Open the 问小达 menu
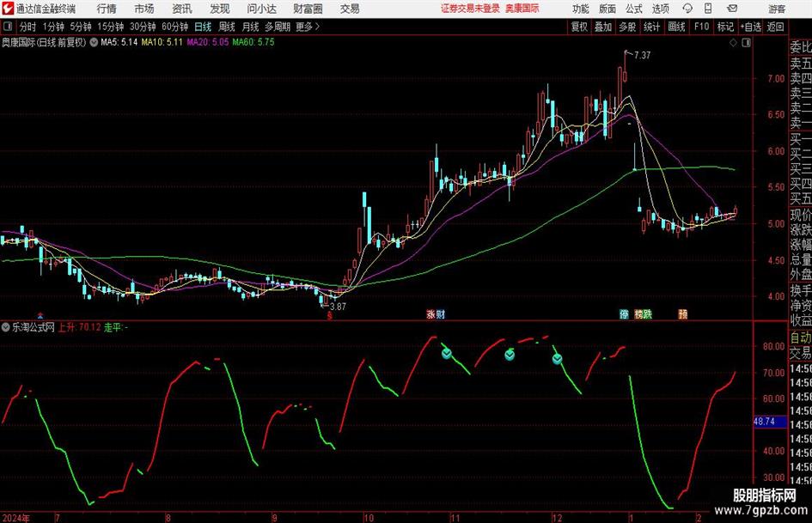Screen dimensions: 812x523 [x=261, y=9]
